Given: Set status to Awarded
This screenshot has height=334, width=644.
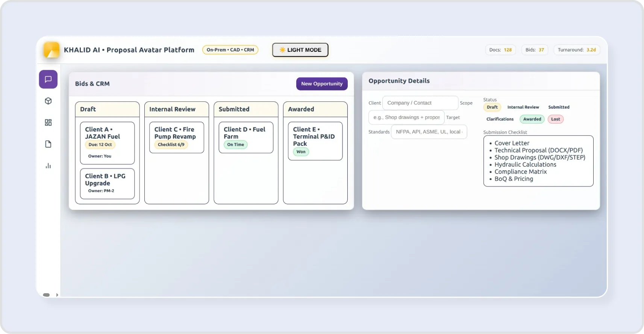Looking at the screenshot, I should coord(532,119).
